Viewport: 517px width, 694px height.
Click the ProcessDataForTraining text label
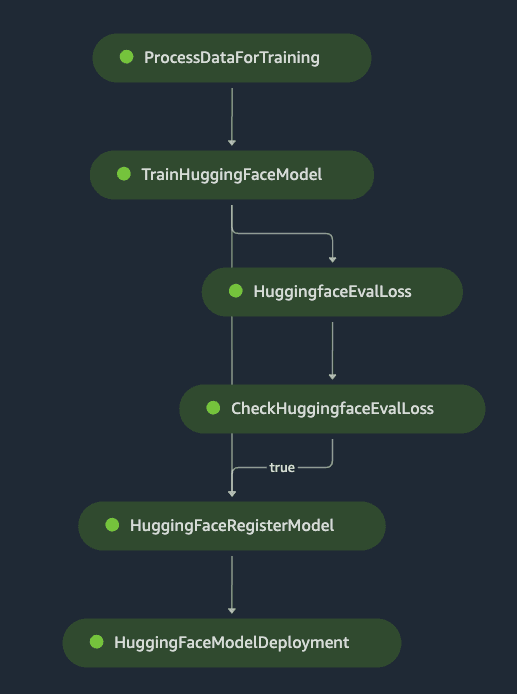pos(232,58)
